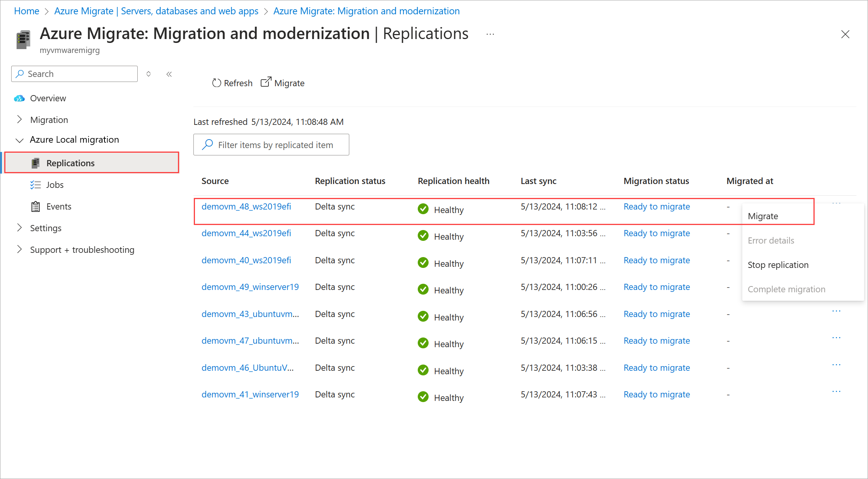Click the Migrate toolbar icon

click(x=266, y=82)
